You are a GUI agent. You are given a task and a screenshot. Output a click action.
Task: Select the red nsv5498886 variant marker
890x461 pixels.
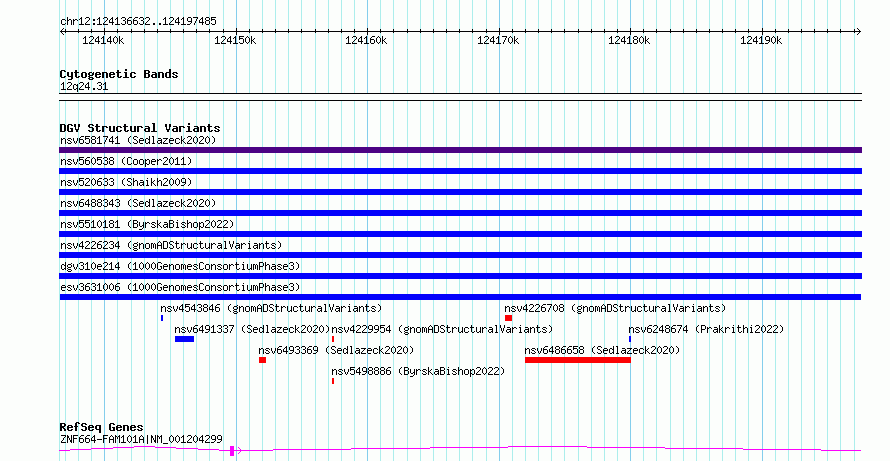[333, 381]
